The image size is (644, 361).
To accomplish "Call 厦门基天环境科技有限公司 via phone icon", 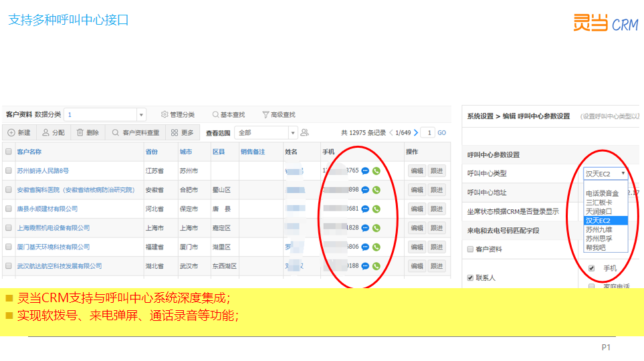I will [377, 247].
